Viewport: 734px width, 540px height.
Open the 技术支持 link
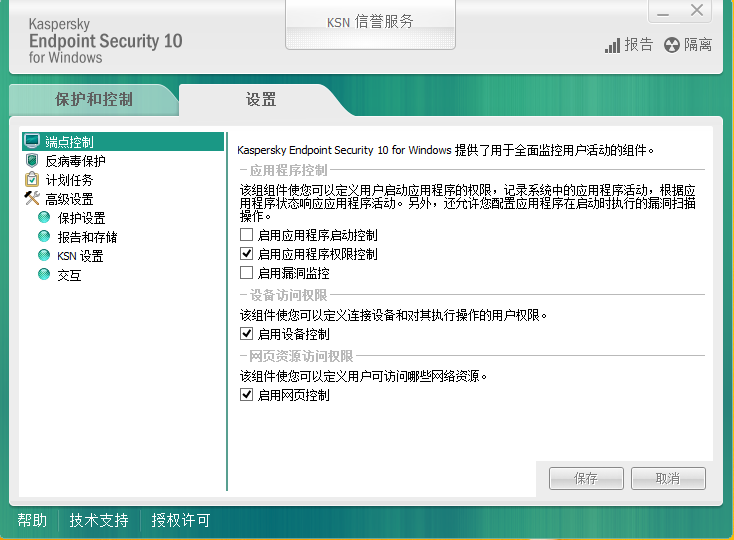tap(99, 520)
